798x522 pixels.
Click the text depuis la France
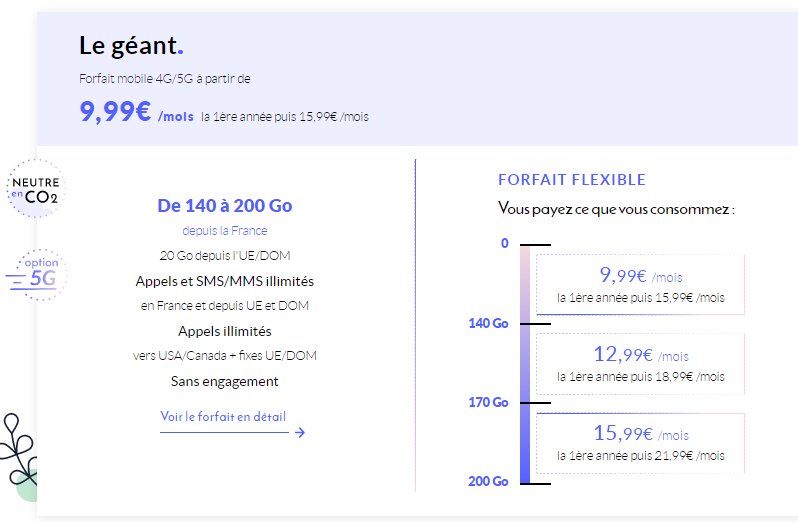(x=224, y=230)
